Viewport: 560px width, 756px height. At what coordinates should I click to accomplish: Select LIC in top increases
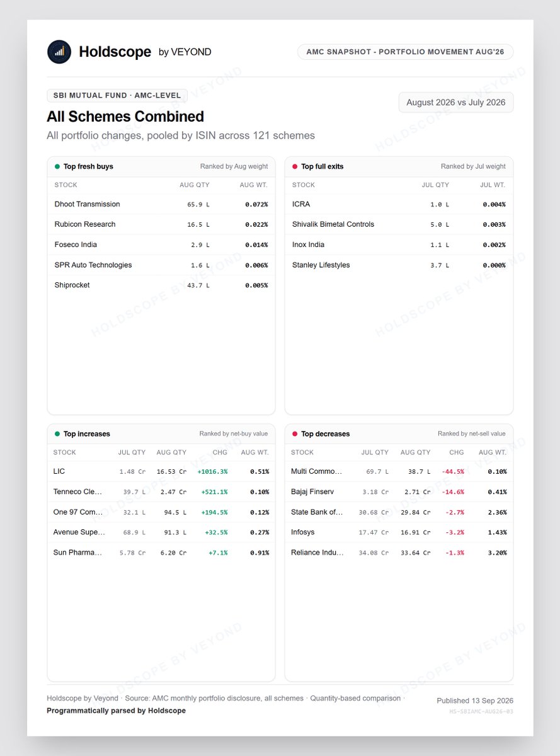click(x=161, y=471)
